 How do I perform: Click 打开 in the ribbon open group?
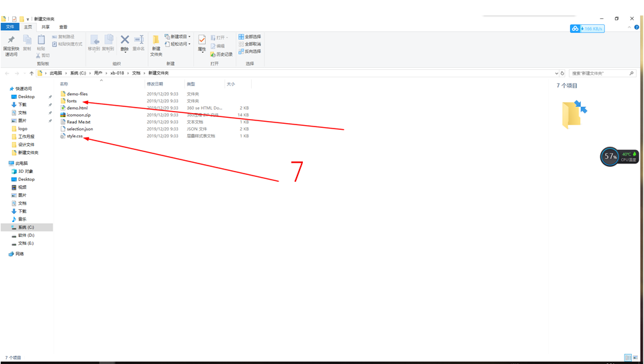(x=219, y=38)
